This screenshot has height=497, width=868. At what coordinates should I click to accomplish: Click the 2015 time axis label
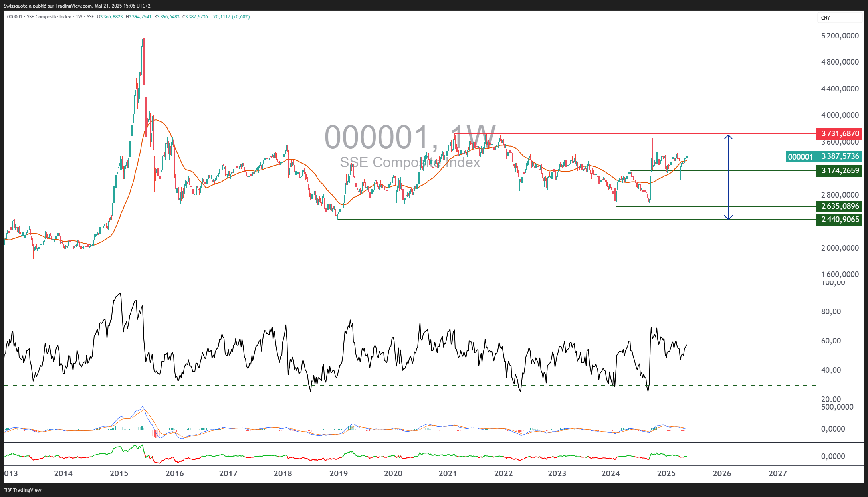click(x=119, y=473)
